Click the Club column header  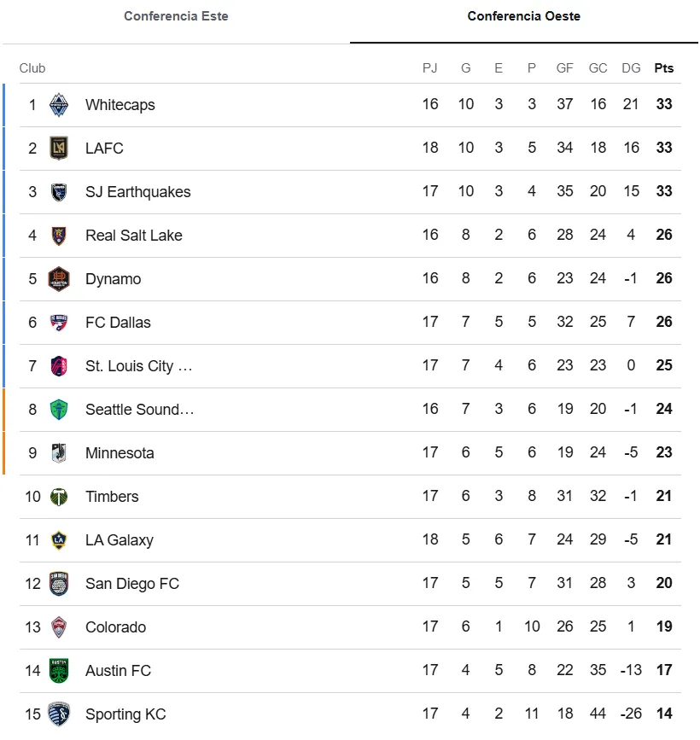(32, 68)
